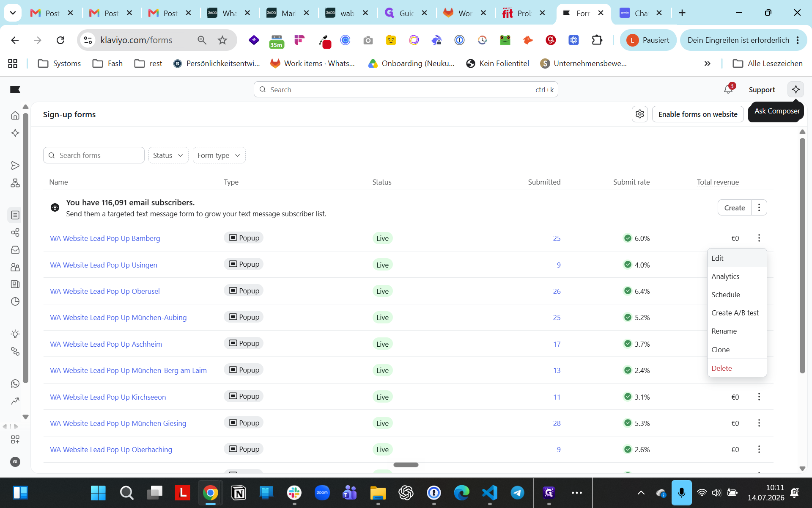Go to Home in the sidebar
Screen dimensions: 812x508
tap(15, 115)
